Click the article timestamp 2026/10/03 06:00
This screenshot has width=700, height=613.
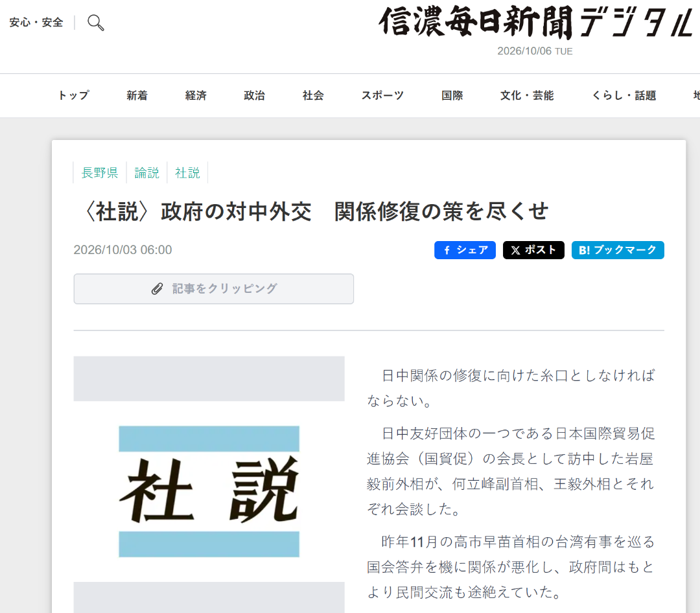pos(122,249)
